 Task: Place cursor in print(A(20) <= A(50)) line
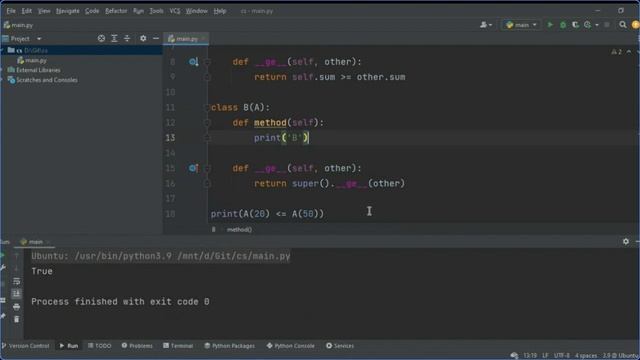coord(267,214)
